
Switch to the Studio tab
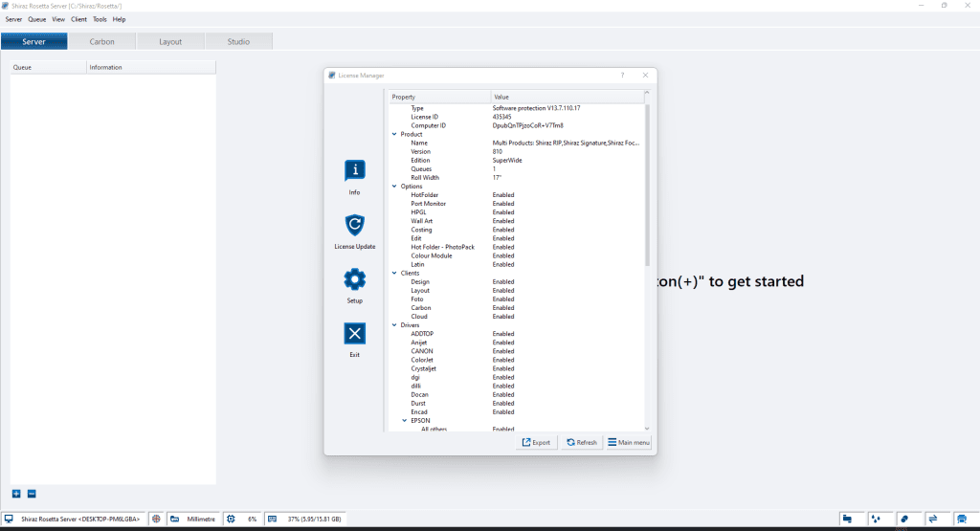pyautogui.click(x=238, y=42)
